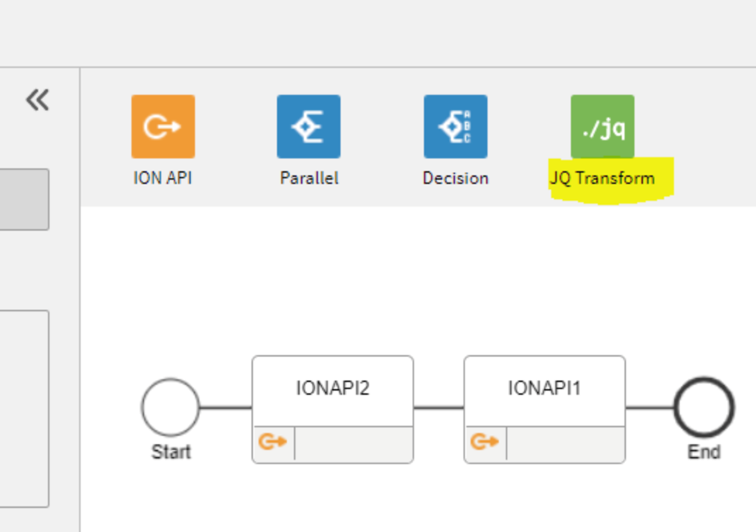Collapse the left panel with double chevron
This screenshot has height=532, width=756.
(37, 100)
